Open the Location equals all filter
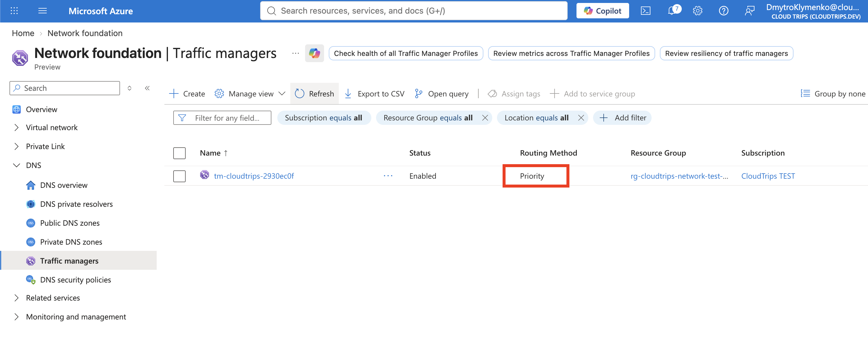 536,118
